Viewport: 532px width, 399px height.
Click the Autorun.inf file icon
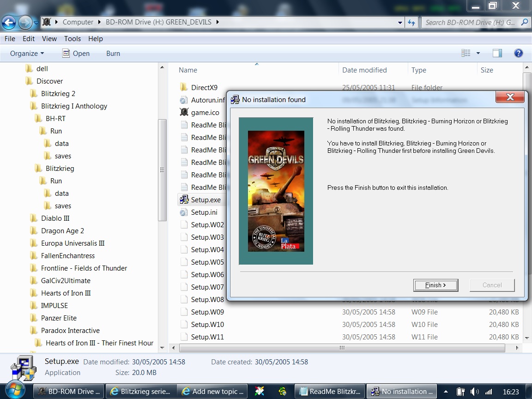[x=183, y=100]
